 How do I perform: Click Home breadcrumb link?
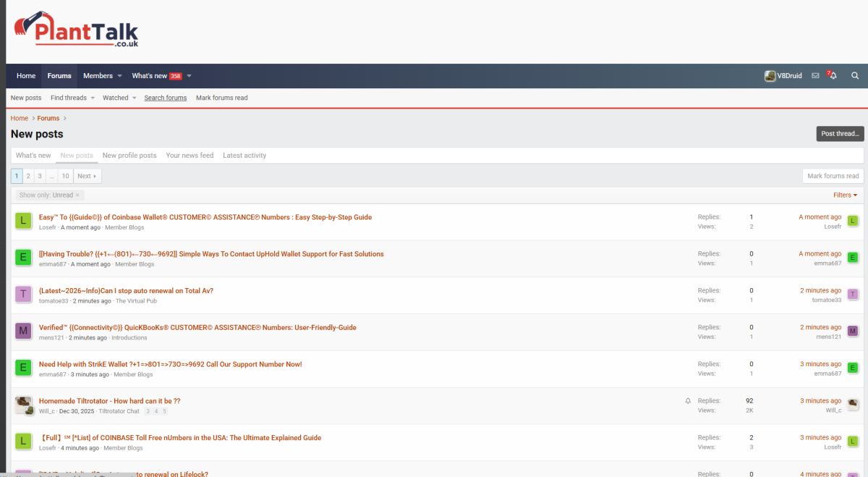pos(20,118)
